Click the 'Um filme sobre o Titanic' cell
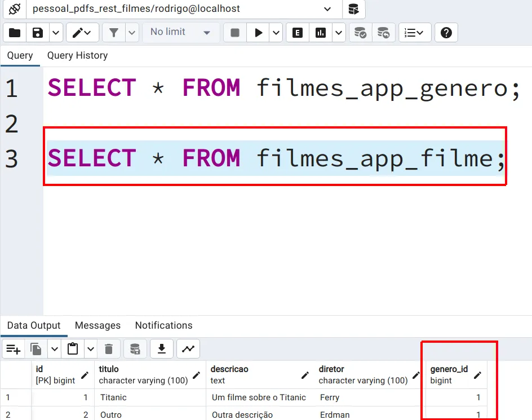Viewport: 532px width, 420px height. [260, 397]
